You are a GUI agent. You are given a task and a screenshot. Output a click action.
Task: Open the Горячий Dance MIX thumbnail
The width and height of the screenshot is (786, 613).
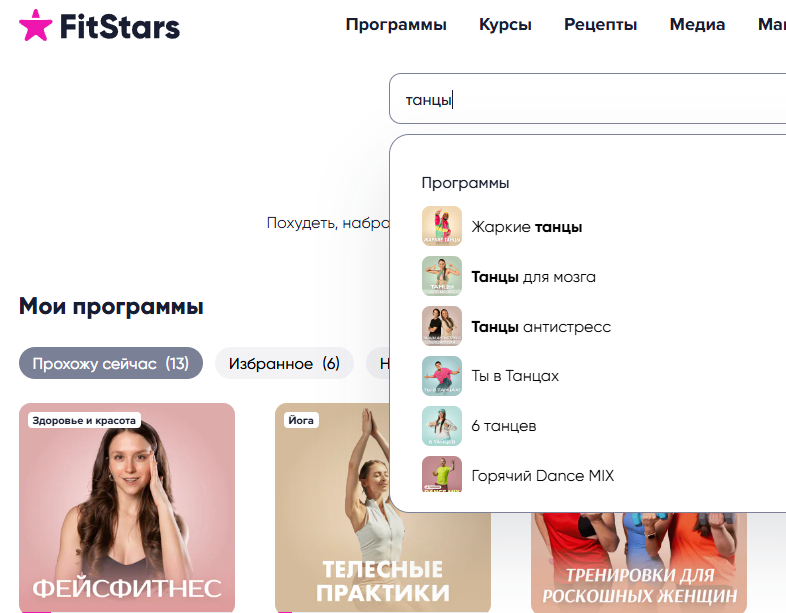(442, 474)
